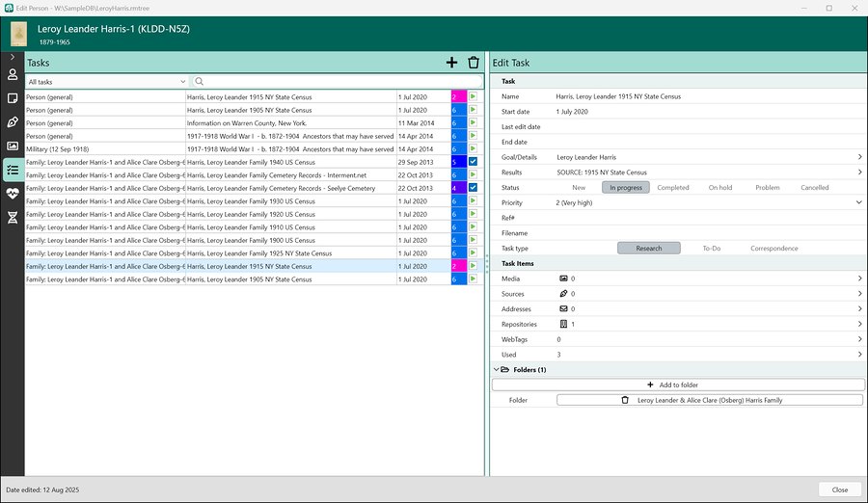Collapse the Folders (1) section

[497, 370]
